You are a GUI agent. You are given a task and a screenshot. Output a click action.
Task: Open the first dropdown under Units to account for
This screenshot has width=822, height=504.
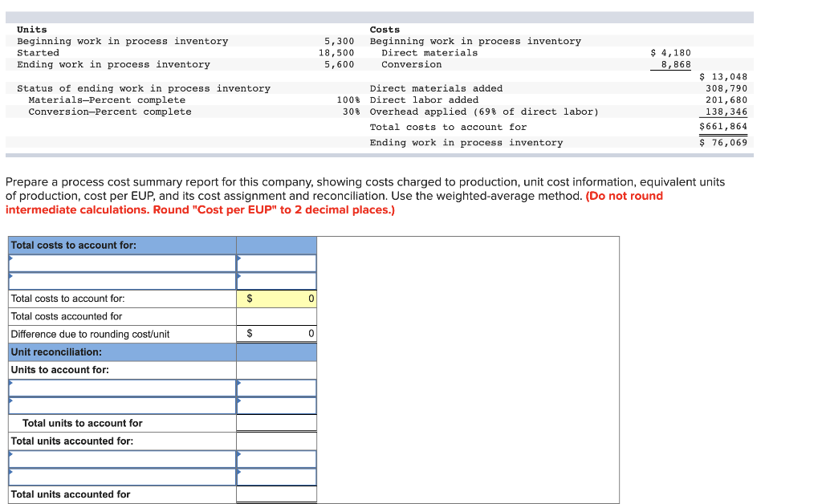120,388
